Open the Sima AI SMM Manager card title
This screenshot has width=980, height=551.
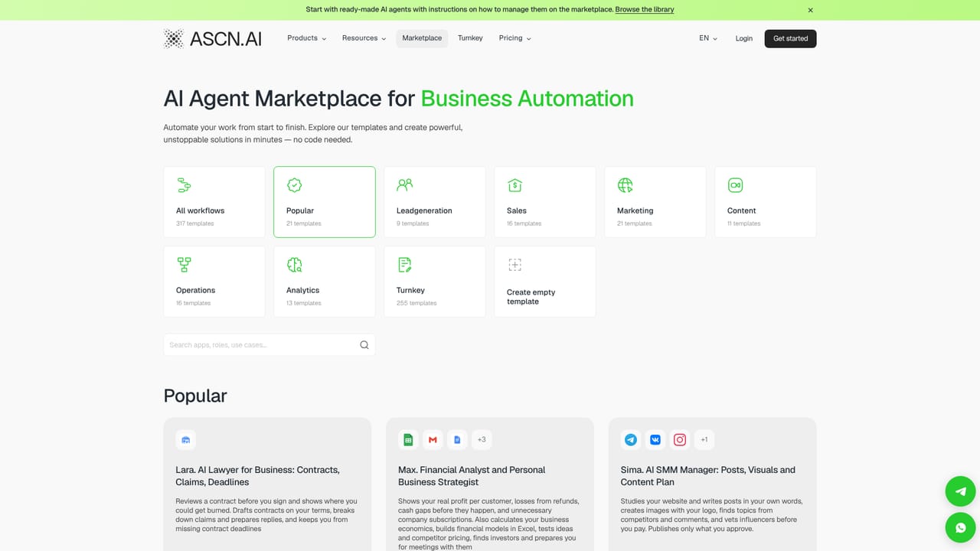pyautogui.click(x=708, y=476)
